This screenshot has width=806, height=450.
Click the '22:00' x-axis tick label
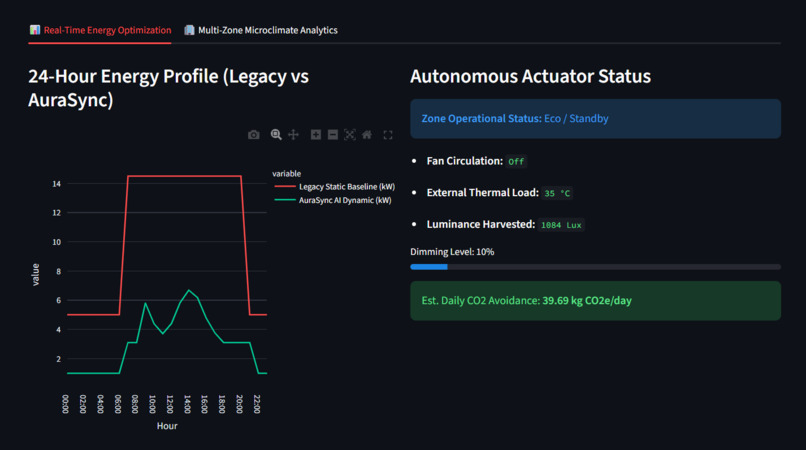(x=257, y=404)
